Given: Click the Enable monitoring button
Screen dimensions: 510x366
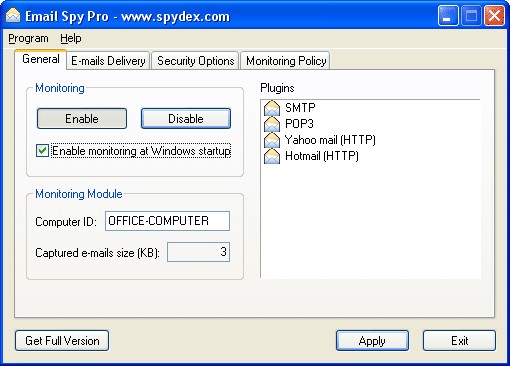Looking at the screenshot, I should click(82, 119).
